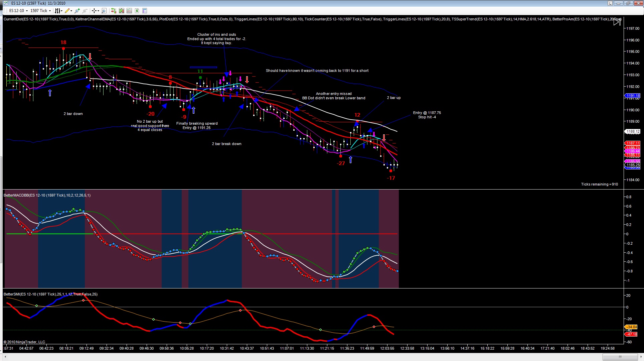
Task: Click the 12:03:55 time axis label
Action: [387, 348]
